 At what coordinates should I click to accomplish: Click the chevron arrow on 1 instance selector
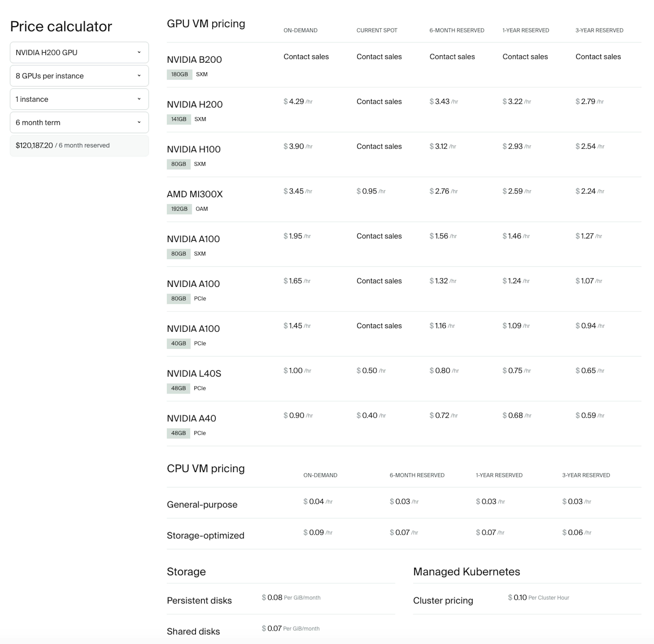tap(139, 99)
